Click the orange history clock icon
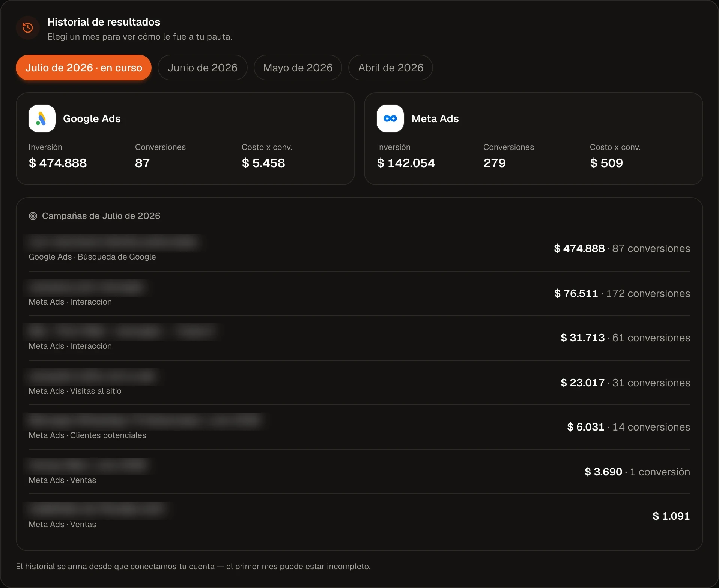The image size is (719, 588). (x=28, y=28)
